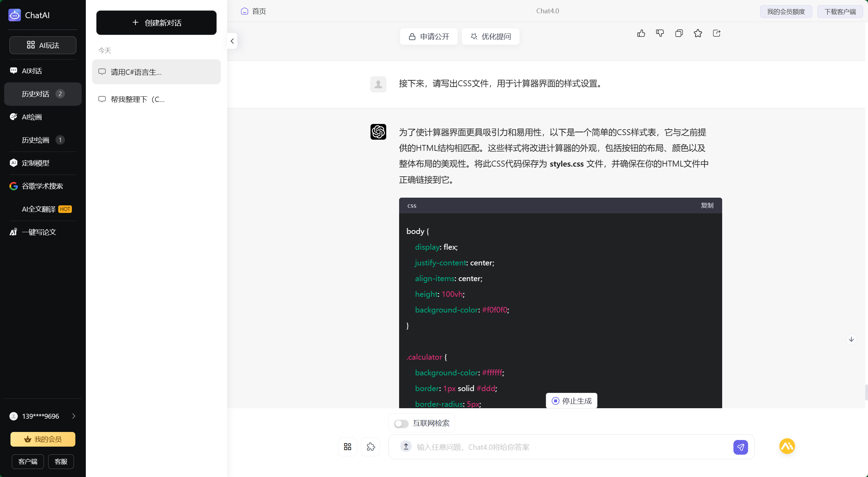Viewport: 868px width, 477px height.
Task: Open the AI绘画 section
Action: [31, 117]
